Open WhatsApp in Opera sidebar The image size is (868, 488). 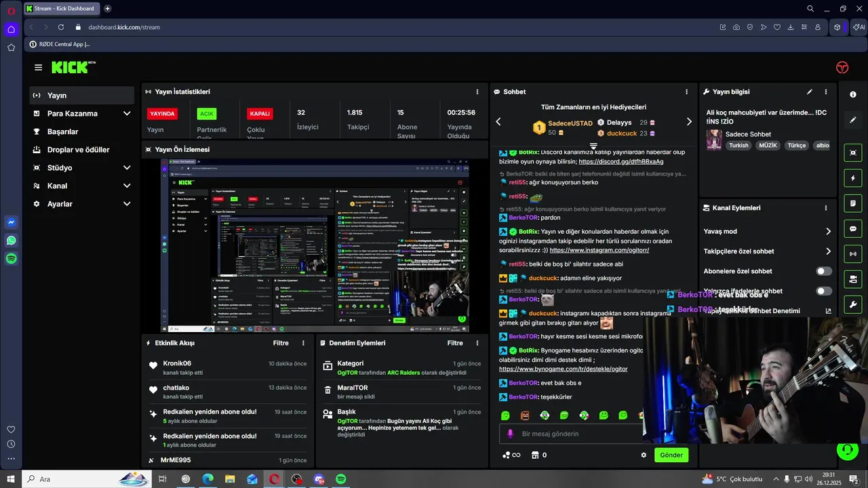point(11,241)
